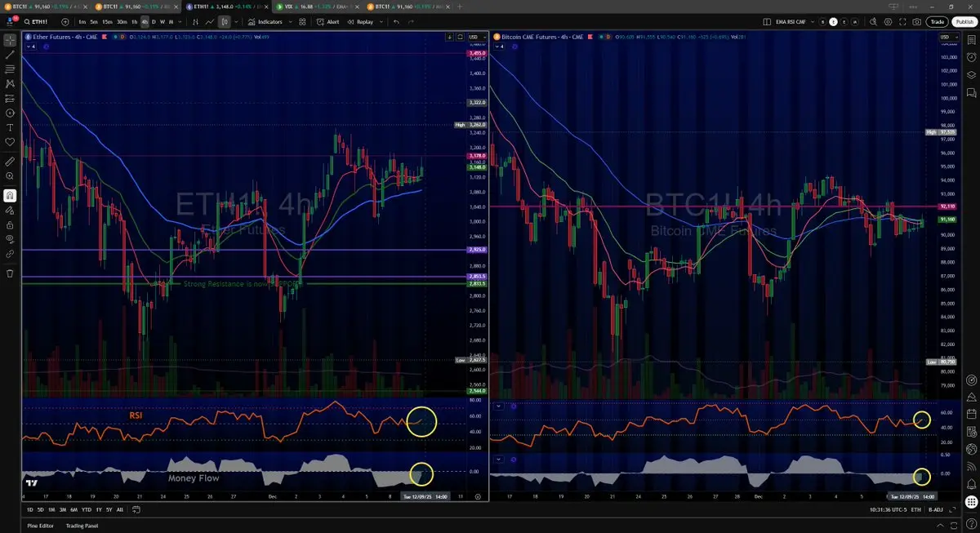
Task: Select the YTD date range
Action: [x=86, y=510]
